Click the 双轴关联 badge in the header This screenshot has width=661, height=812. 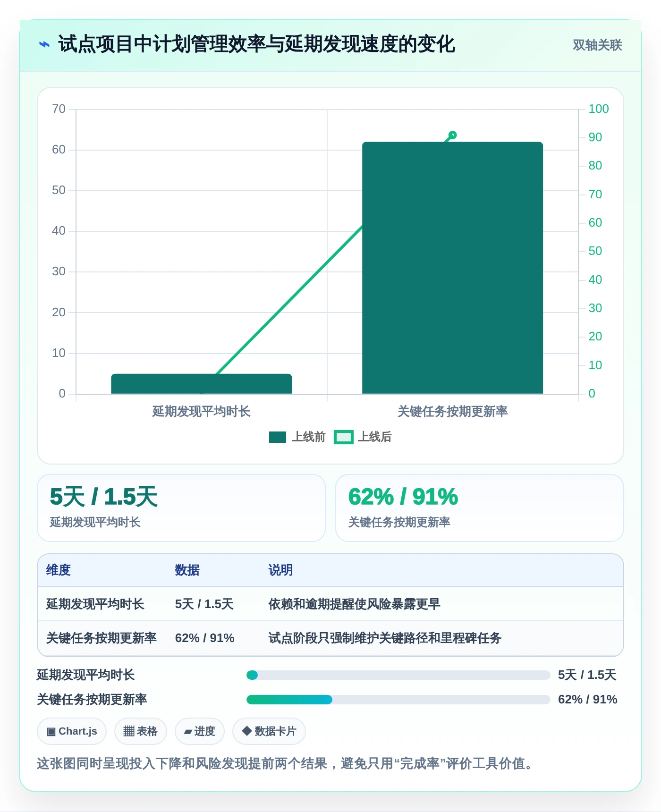[x=597, y=45]
